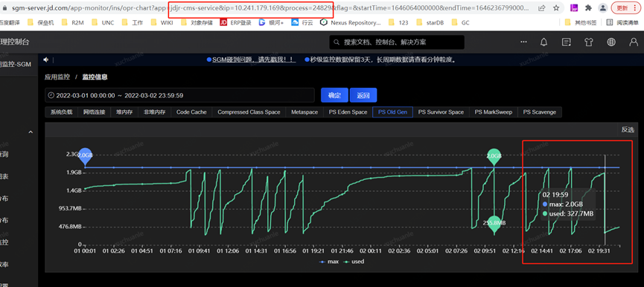Switch to the Code Cache tab
The height and width of the screenshot is (287, 644).
(191, 112)
